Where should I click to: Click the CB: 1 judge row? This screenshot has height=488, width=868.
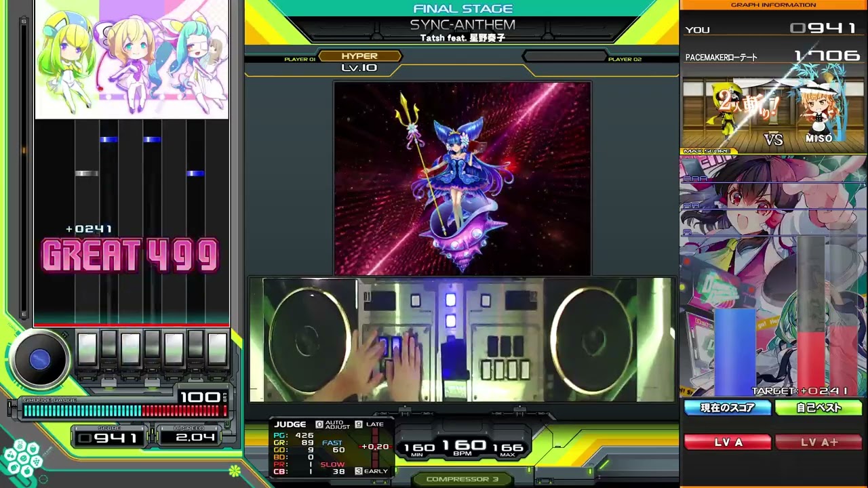[294, 472]
